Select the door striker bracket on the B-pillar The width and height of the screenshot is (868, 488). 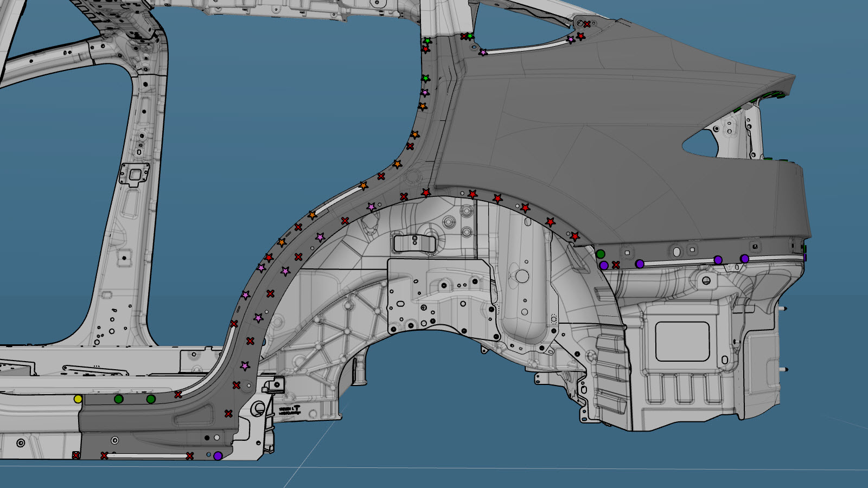[x=134, y=175]
